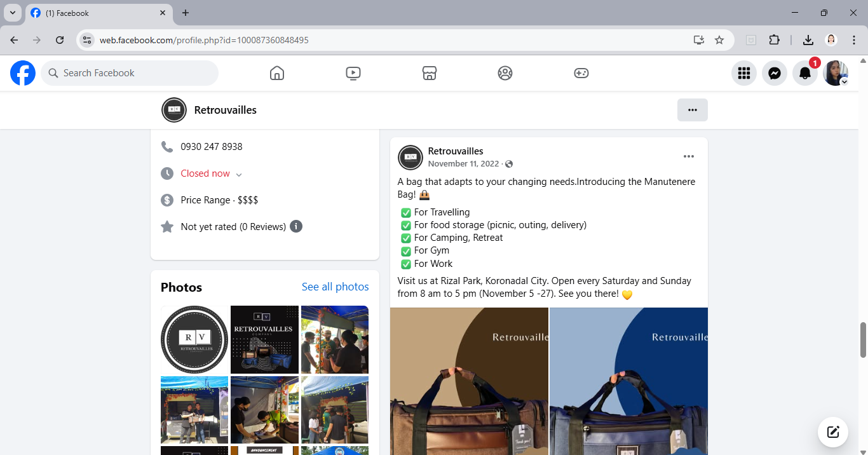Open the blue Manutenere bag image

(629, 381)
